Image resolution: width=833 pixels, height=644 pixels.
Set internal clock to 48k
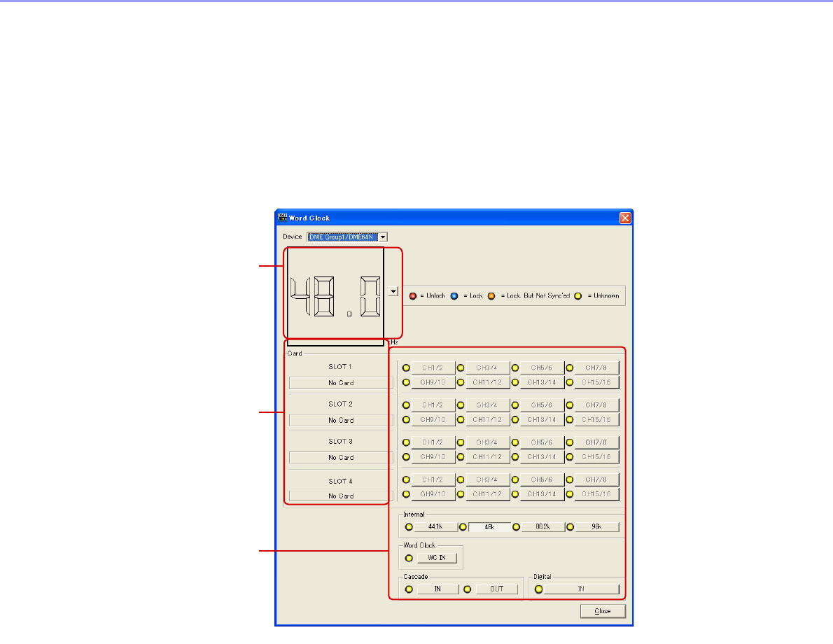[489, 526]
